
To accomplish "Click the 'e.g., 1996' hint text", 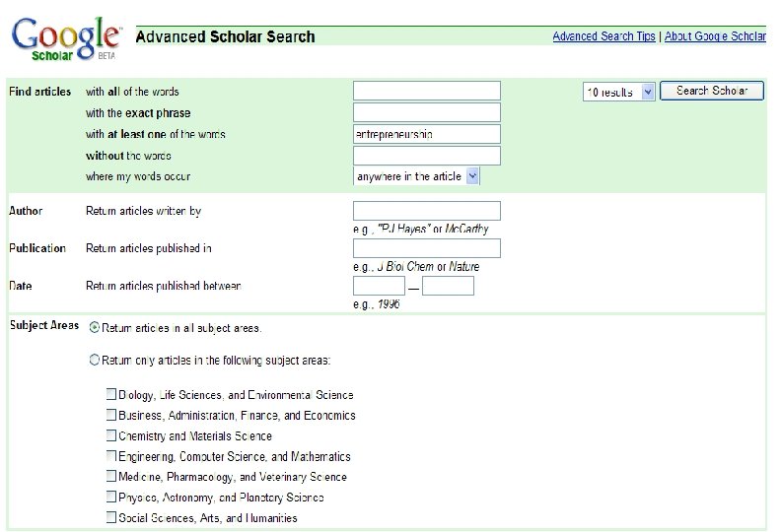I will tap(376, 304).
